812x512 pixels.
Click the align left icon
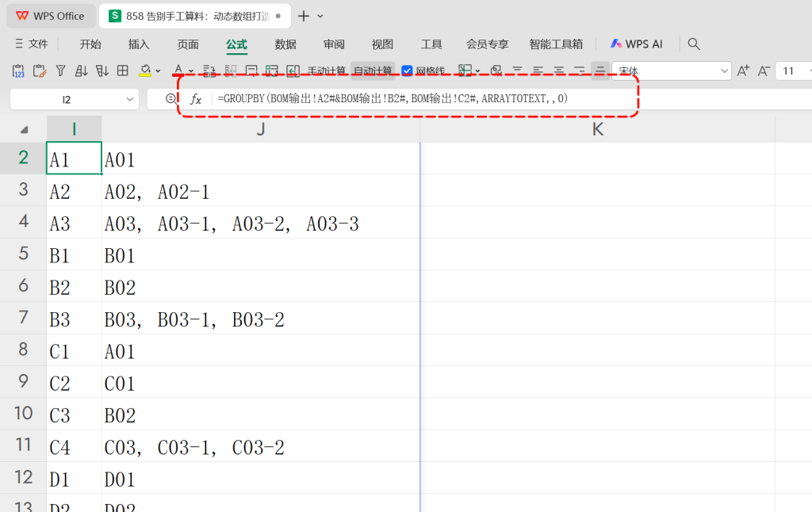[x=538, y=71]
